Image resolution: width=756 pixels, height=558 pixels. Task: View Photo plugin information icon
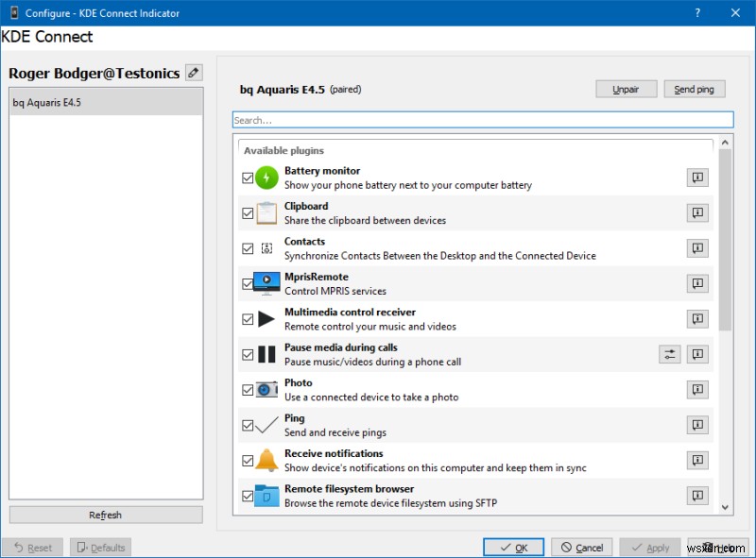[x=697, y=389]
